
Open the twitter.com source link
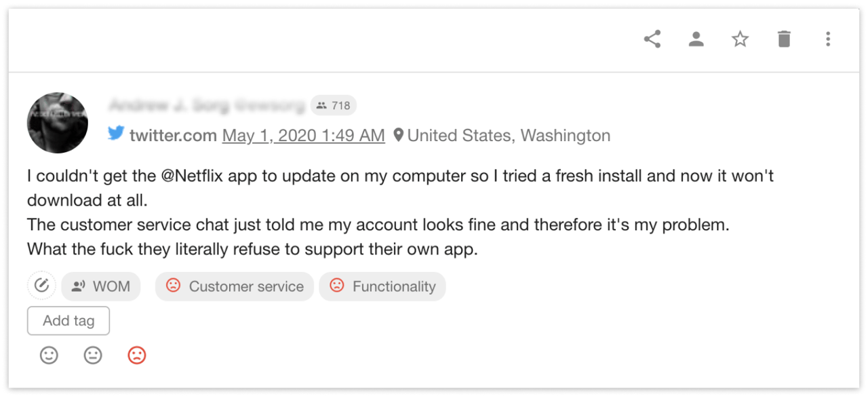[x=173, y=136]
